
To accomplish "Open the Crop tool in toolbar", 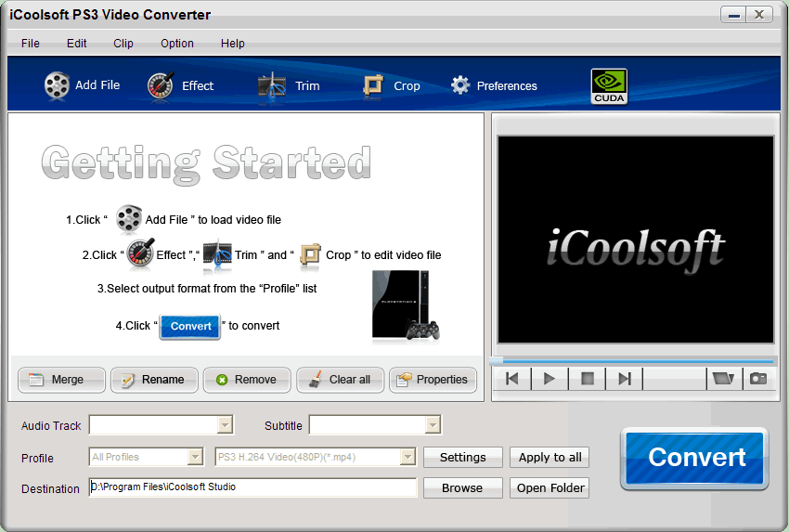I will [392, 86].
